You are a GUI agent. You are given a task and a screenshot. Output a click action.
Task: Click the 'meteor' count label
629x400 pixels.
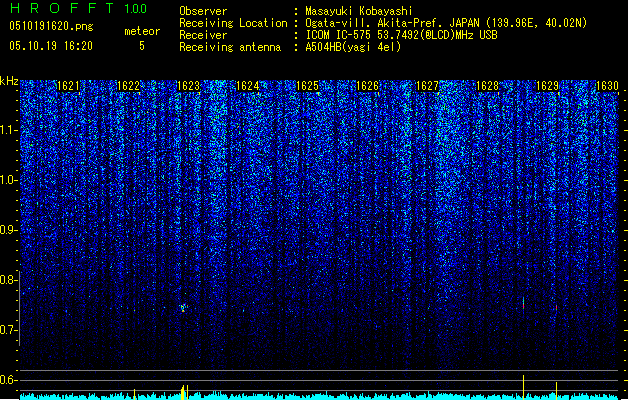(x=142, y=31)
